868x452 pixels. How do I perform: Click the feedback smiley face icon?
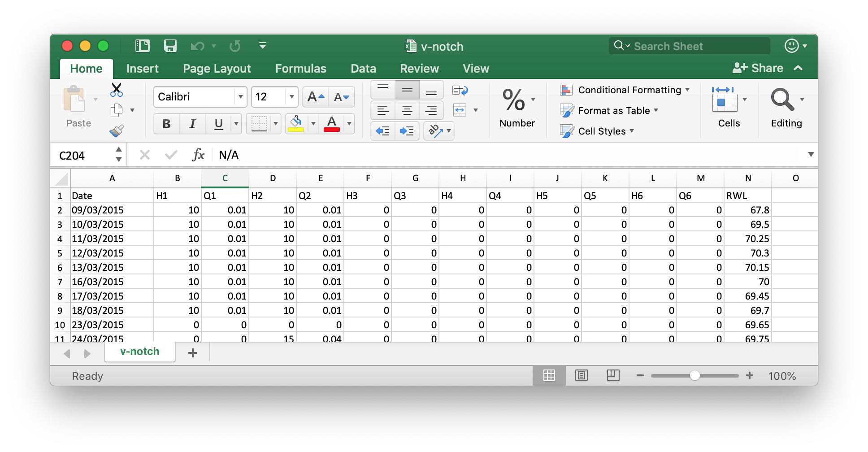[792, 46]
